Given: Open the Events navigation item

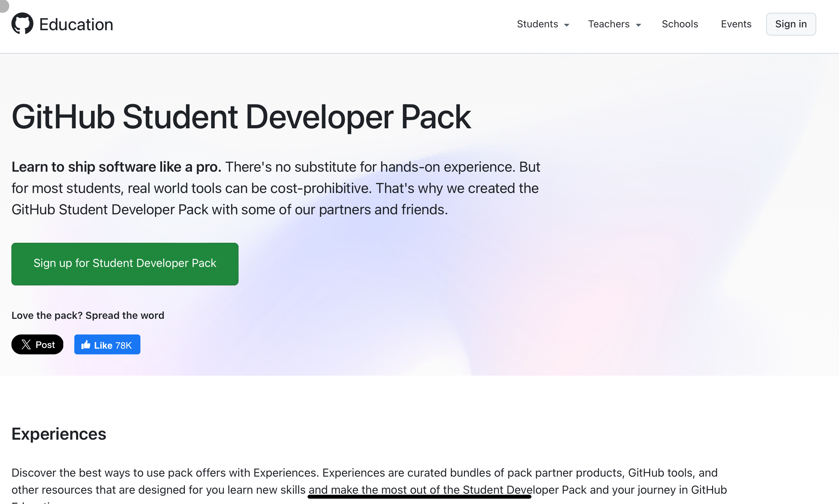Looking at the screenshot, I should (736, 24).
